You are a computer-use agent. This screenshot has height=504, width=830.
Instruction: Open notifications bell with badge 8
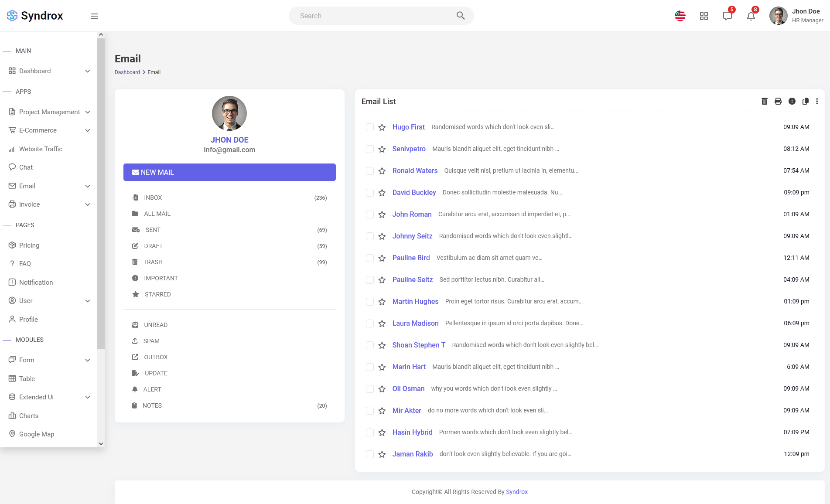pos(751,16)
